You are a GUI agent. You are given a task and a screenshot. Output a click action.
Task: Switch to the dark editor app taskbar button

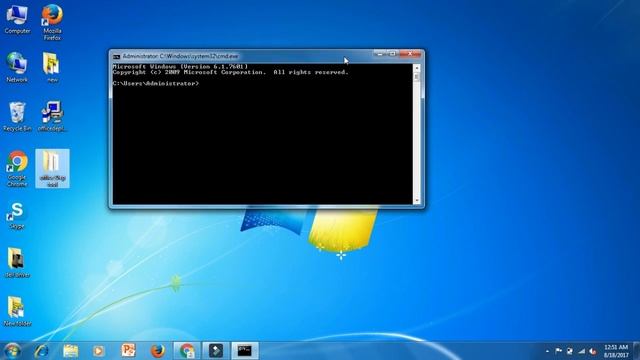click(216, 351)
